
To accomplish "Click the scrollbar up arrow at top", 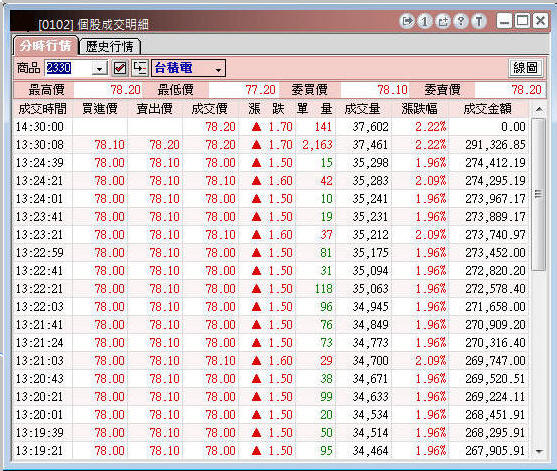I will pos(539,109).
